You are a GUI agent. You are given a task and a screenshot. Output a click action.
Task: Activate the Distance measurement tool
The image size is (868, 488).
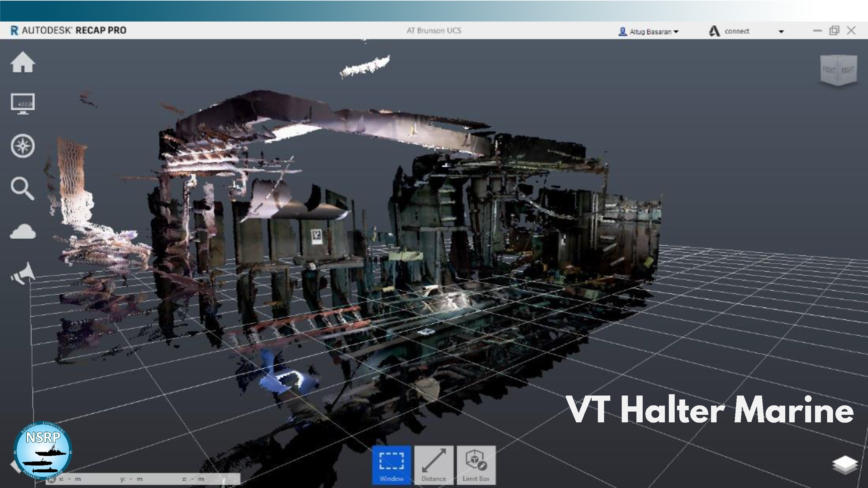[x=434, y=465]
